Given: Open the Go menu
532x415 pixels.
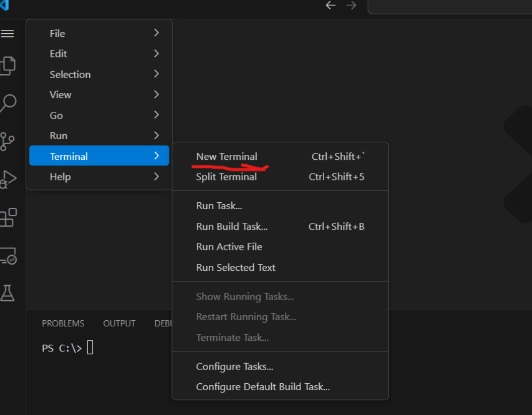Looking at the screenshot, I should (x=99, y=115).
